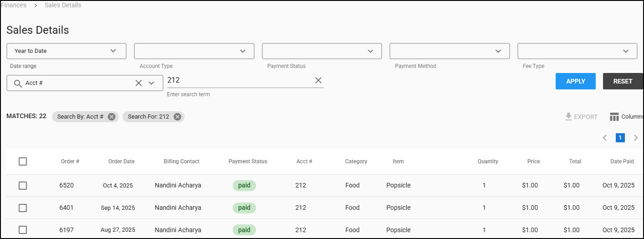
Task: Toggle the select-all header checkbox
Action: (x=23, y=161)
